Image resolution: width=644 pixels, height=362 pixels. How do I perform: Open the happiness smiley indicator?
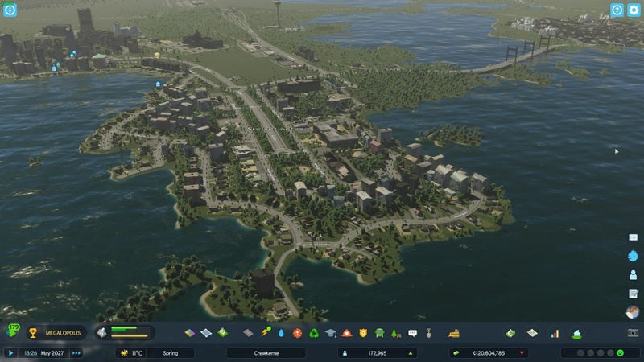tap(620, 352)
